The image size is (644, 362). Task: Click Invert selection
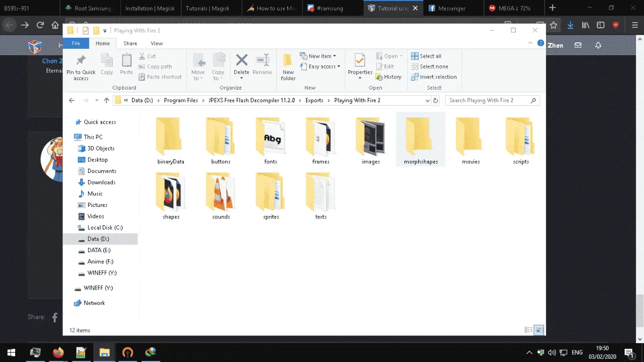[x=434, y=77]
